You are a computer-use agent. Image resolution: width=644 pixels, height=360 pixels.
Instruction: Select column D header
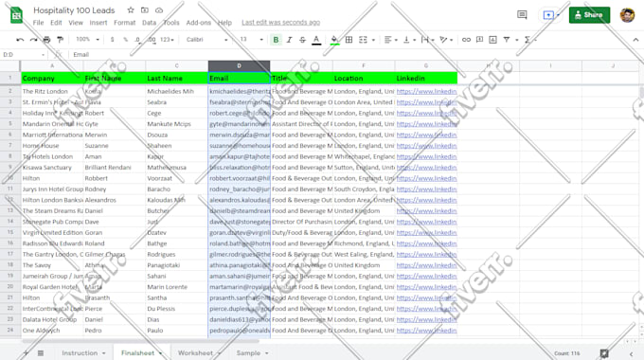(239, 65)
